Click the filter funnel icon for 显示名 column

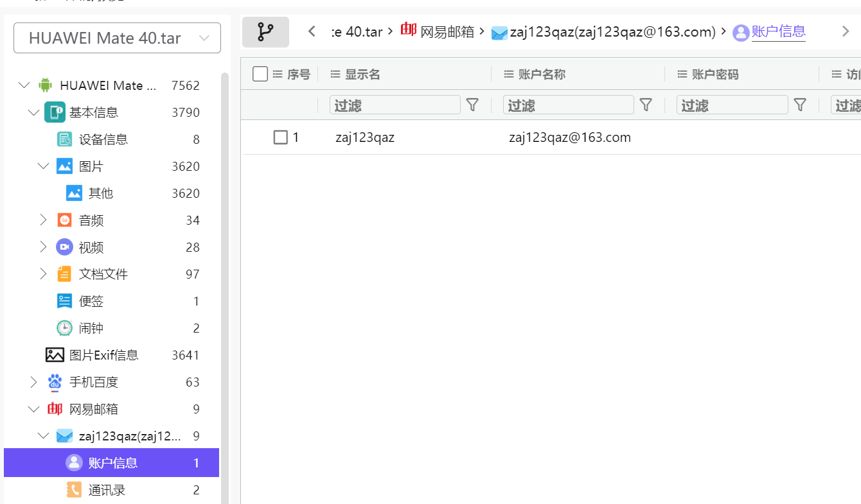click(472, 105)
